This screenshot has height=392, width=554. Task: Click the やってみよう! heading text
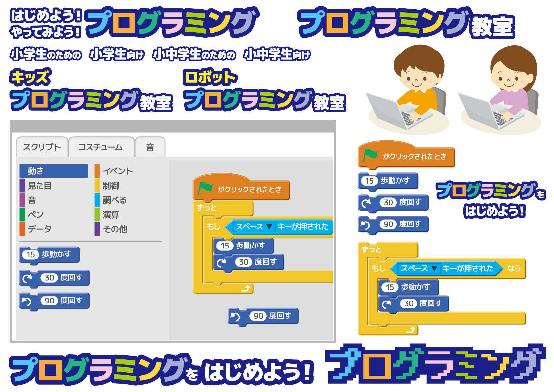(x=45, y=32)
